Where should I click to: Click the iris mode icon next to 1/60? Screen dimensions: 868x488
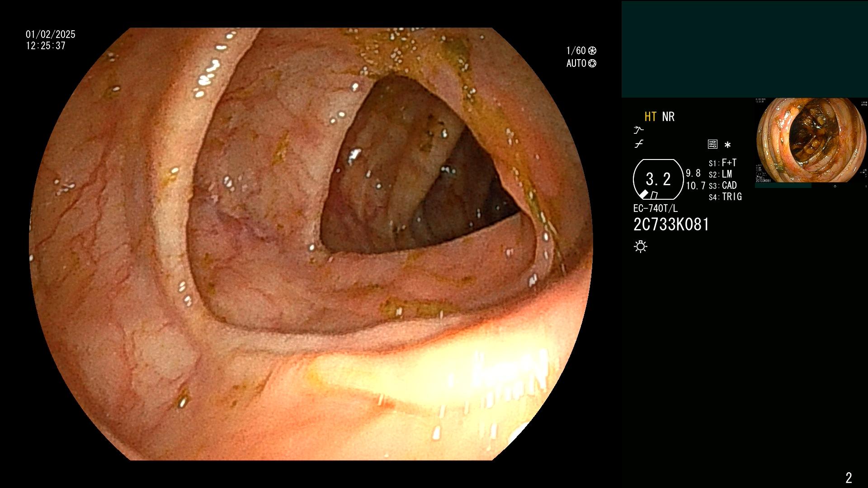(592, 51)
